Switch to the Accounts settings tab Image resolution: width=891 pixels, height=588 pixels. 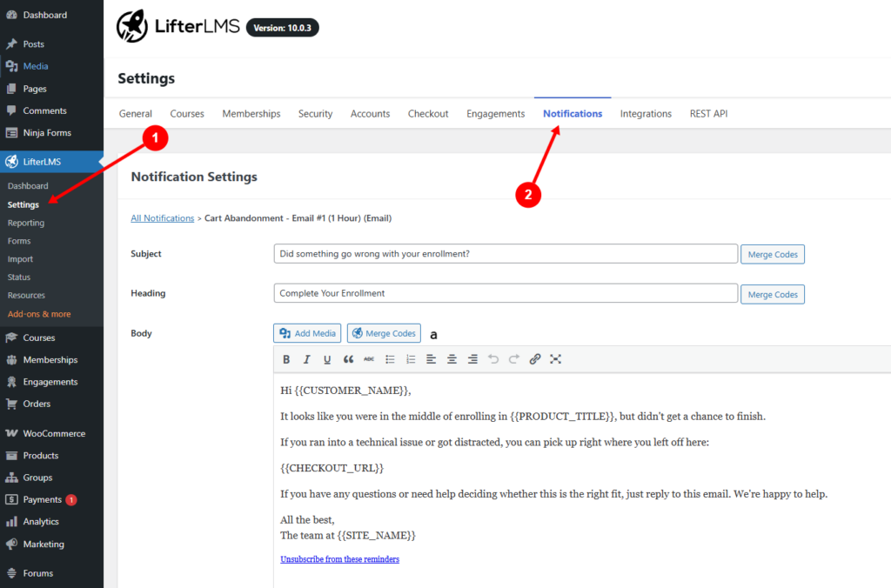[x=370, y=114]
